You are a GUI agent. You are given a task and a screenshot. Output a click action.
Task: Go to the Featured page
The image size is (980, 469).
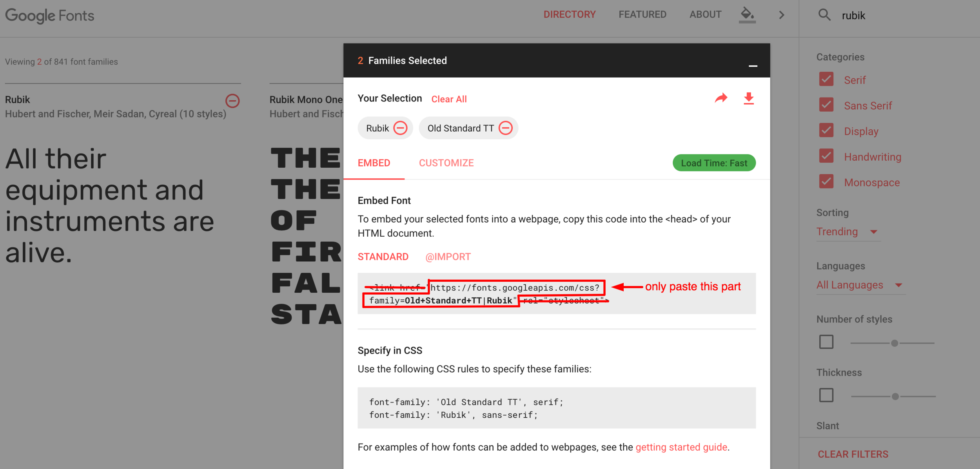coord(642,14)
